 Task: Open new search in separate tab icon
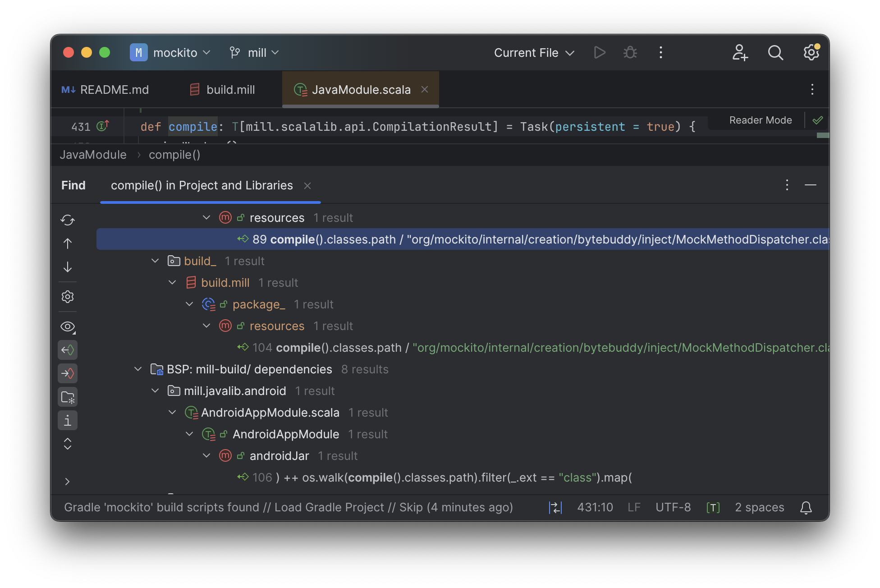(x=68, y=397)
